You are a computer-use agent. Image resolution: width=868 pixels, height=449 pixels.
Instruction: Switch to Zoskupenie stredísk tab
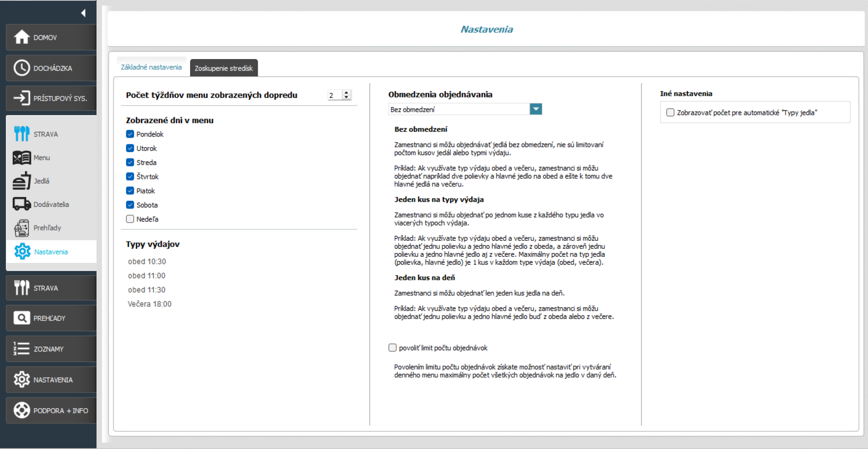tap(224, 68)
